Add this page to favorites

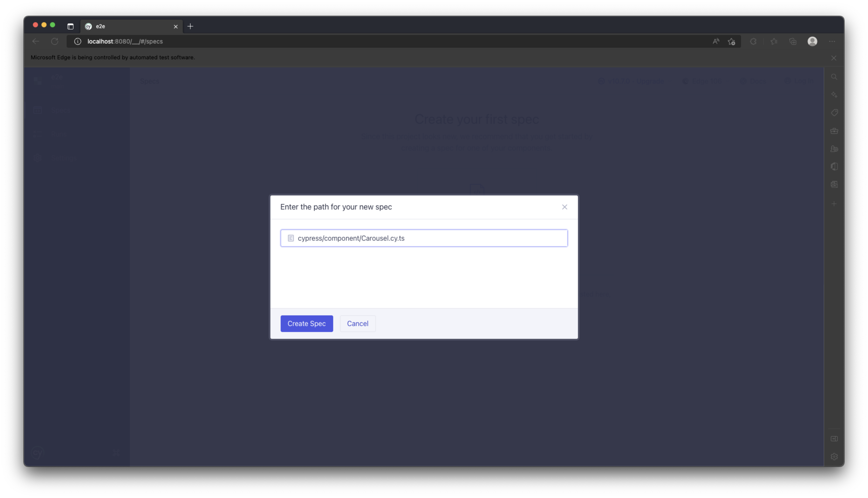[x=732, y=41]
